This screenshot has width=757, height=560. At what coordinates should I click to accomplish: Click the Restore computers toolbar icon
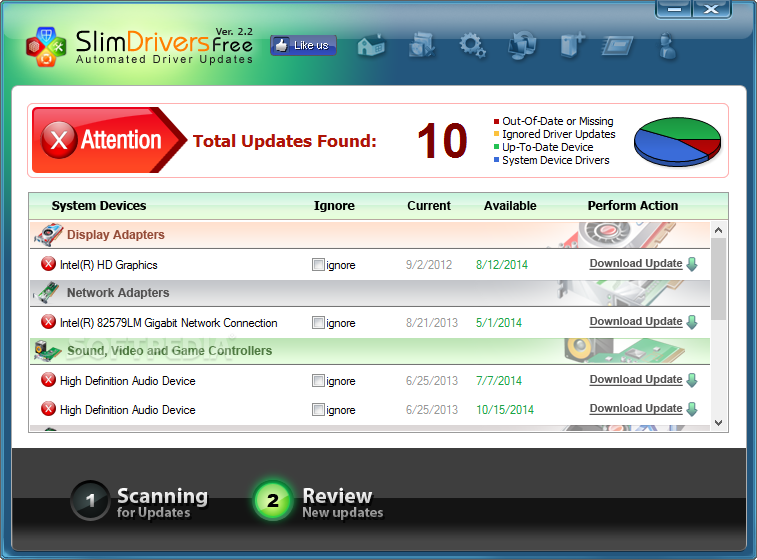(x=522, y=45)
